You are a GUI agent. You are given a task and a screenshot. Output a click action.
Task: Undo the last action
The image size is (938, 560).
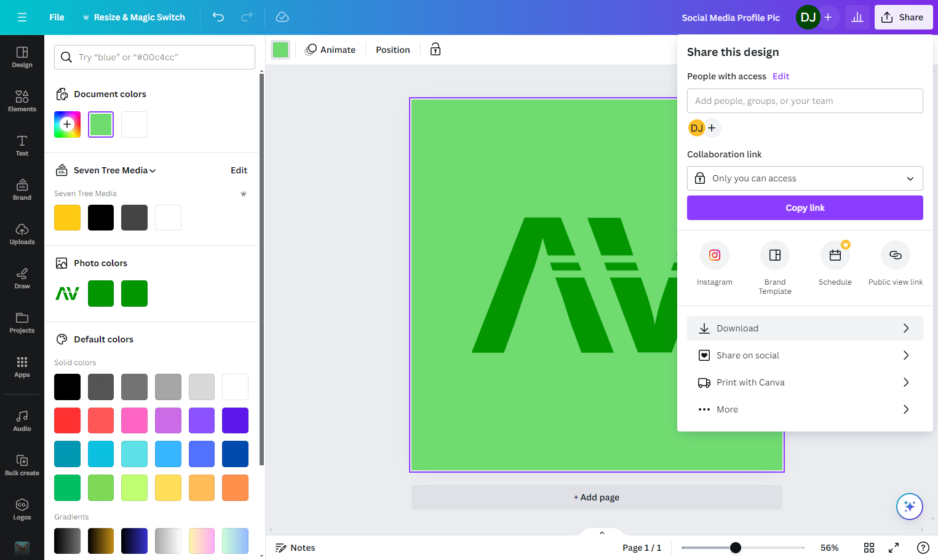(218, 17)
